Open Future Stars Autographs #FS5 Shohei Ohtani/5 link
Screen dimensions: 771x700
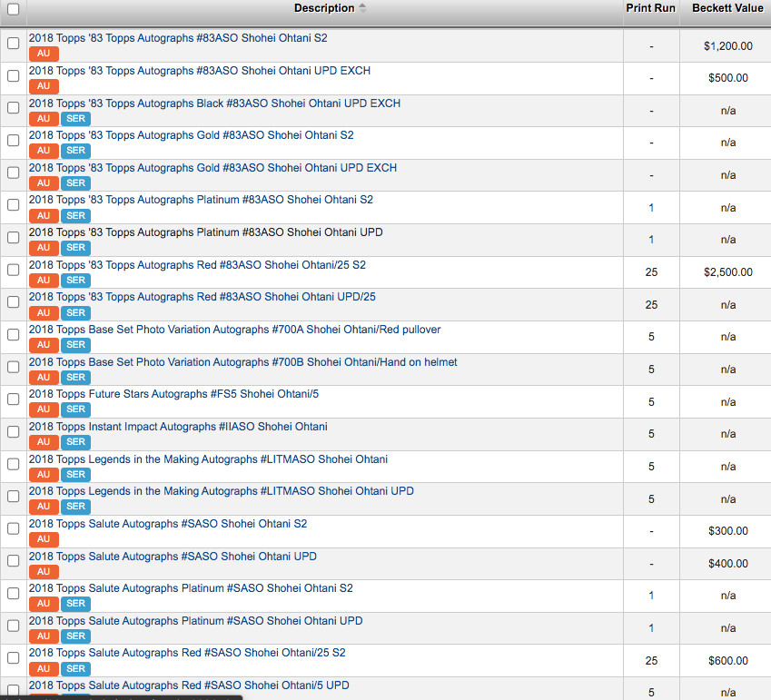coord(173,394)
